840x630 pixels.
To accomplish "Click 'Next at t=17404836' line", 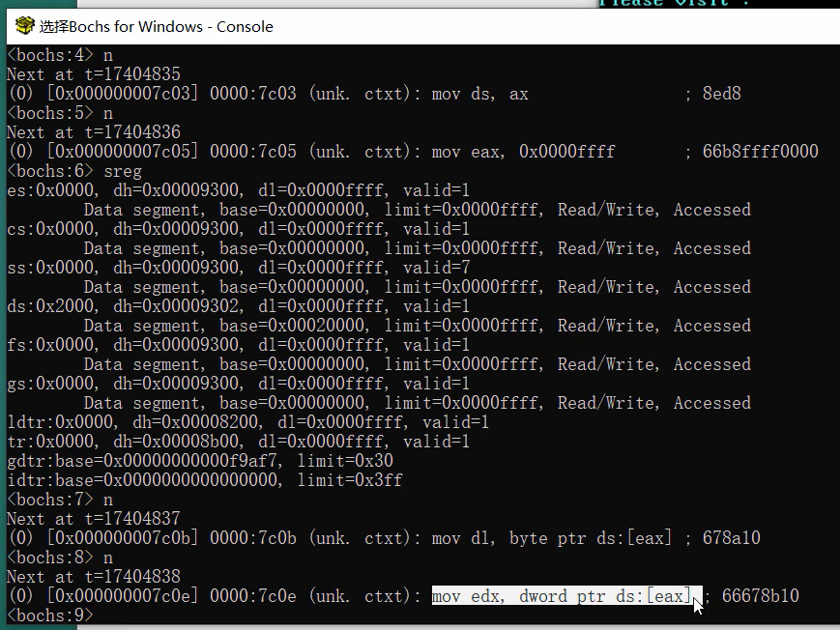I will tap(94, 132).
